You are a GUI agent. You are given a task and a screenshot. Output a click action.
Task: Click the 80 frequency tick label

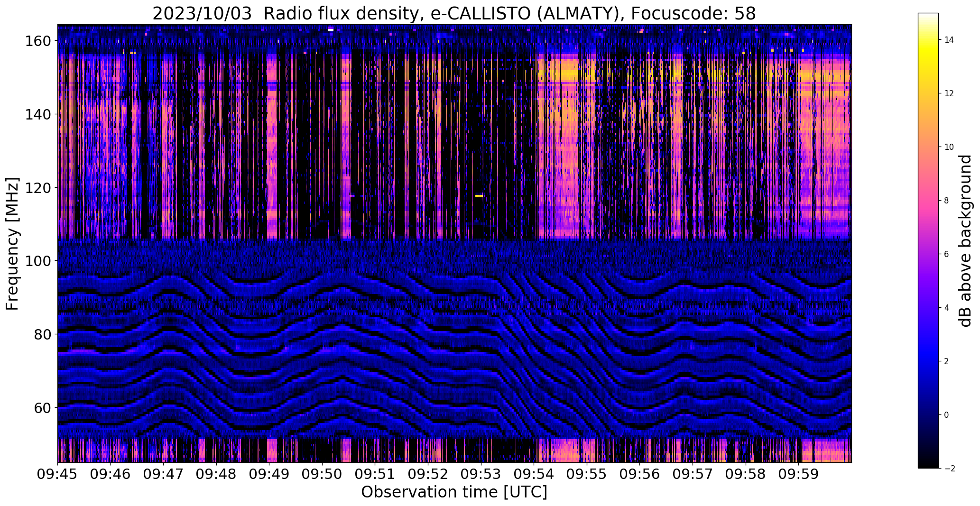pyautogui.click(x=42, y=334)
